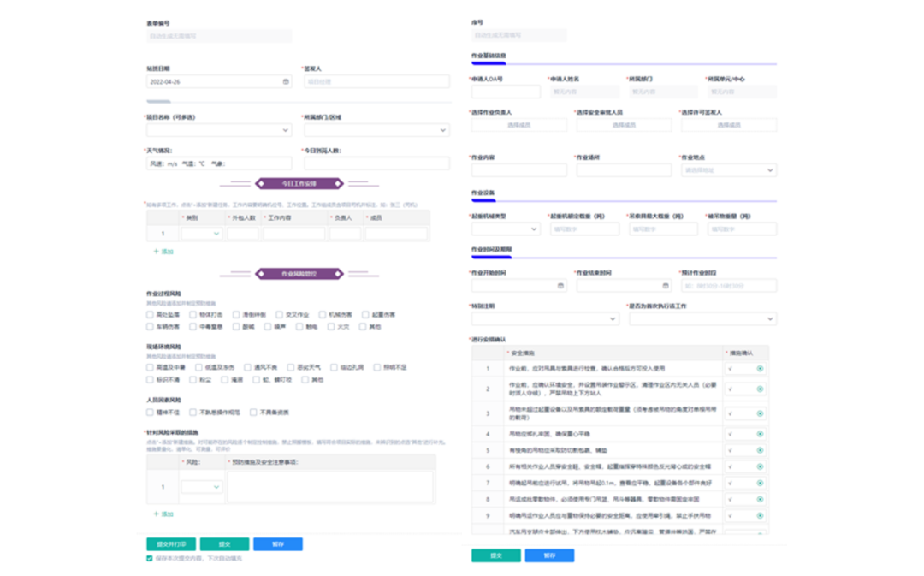Image resolution: width=924 pixels, height=576 pixels.
Task: Click the blue 暂存 button on right form
Action: coord(549,555)
